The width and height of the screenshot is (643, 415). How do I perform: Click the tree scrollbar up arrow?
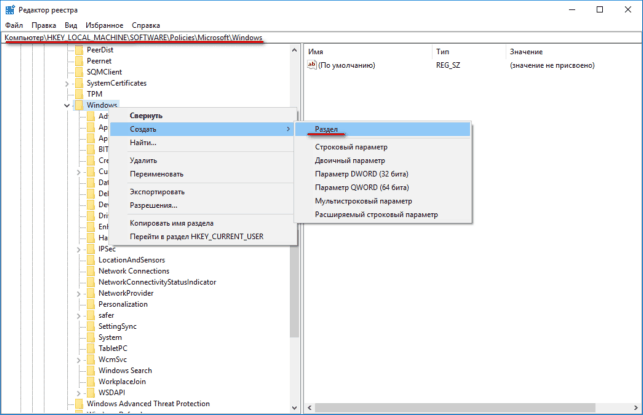(294, 50)
